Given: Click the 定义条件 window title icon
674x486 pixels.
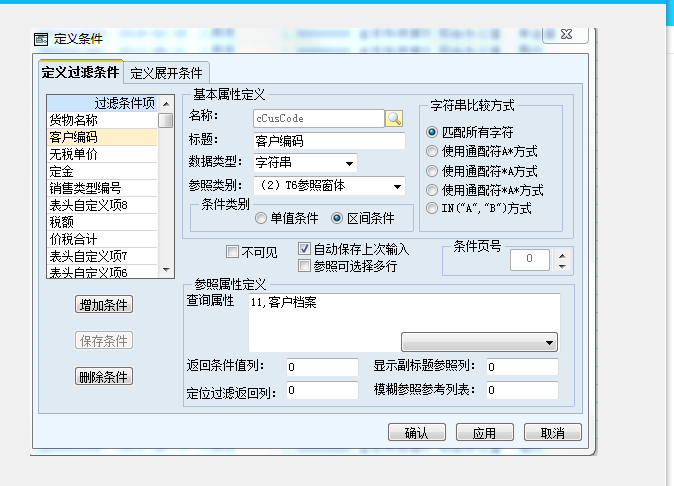Looking at the screenshot, I should click(41, 40).
